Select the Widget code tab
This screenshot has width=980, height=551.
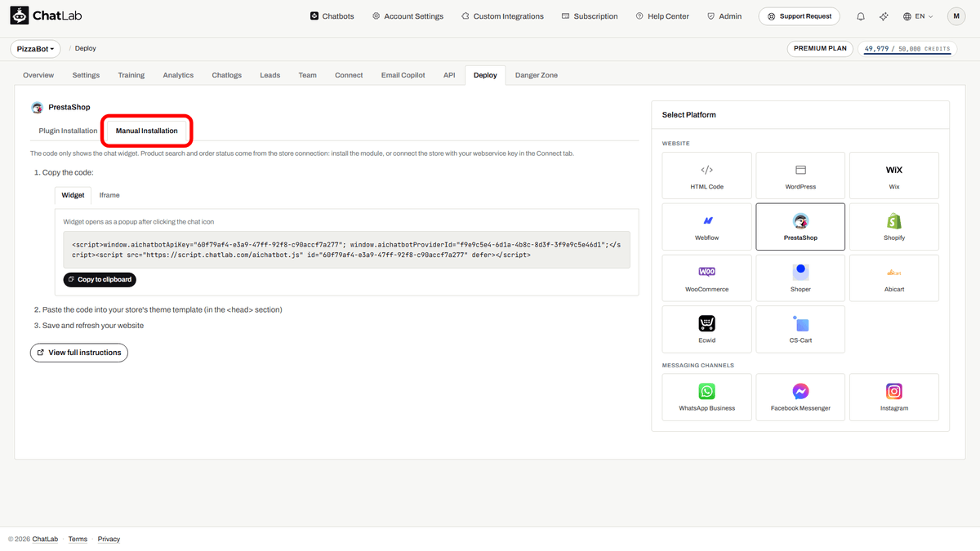(73, 195)
